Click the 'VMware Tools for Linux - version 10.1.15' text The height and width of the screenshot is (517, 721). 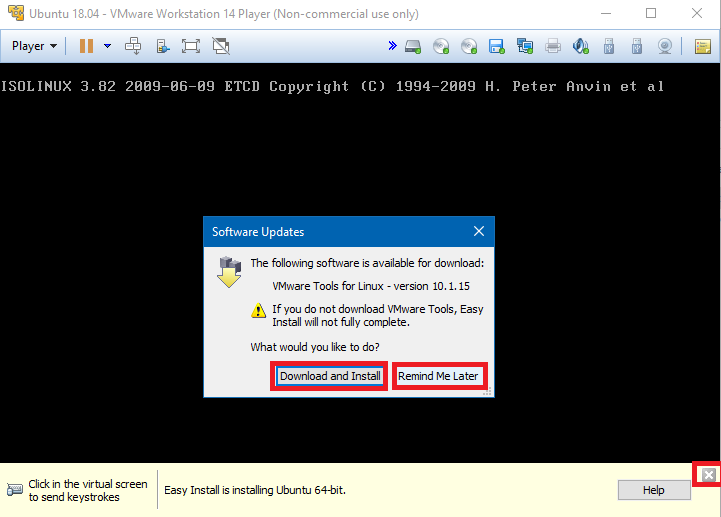[x=371, y=286]
